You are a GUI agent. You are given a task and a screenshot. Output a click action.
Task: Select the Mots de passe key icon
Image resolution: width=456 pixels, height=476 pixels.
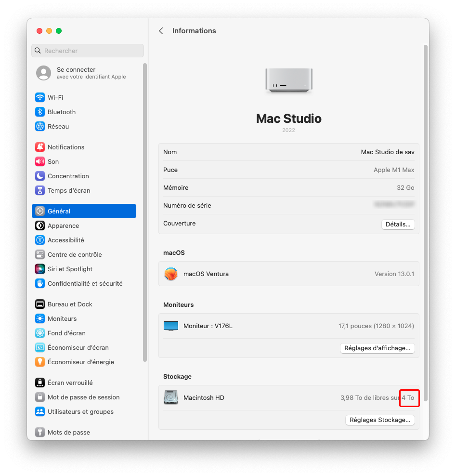(x=40, y=432)
